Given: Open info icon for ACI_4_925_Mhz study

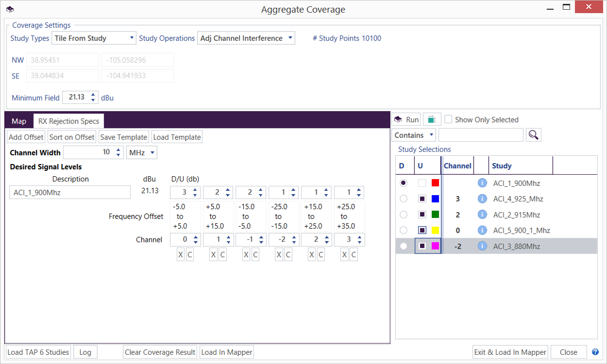Looking at the screenshot, I should [482, 199].
